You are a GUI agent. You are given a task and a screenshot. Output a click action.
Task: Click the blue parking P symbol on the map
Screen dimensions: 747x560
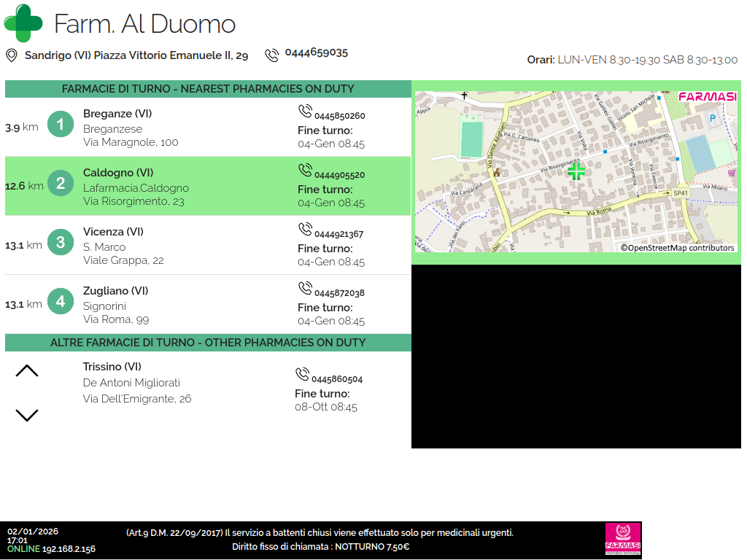pos(713,117)
